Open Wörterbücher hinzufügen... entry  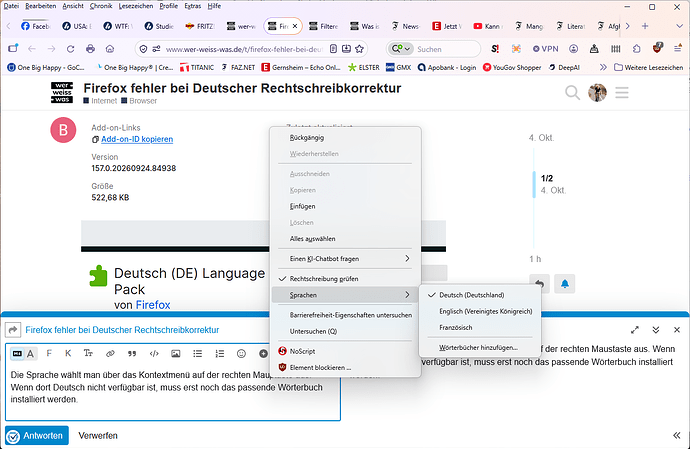[480, 347]
